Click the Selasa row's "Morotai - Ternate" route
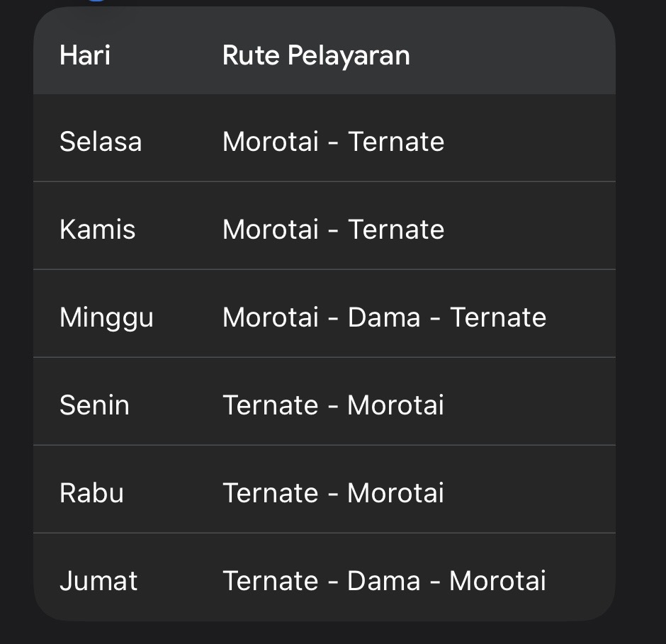The height and width of the screenshot is (644, 666). pyautogui.click(x=333, y=142)
